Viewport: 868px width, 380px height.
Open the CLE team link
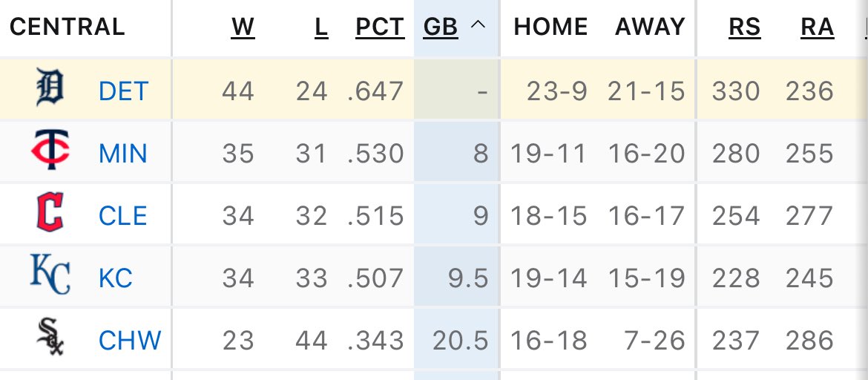click(x=123, y=215)
